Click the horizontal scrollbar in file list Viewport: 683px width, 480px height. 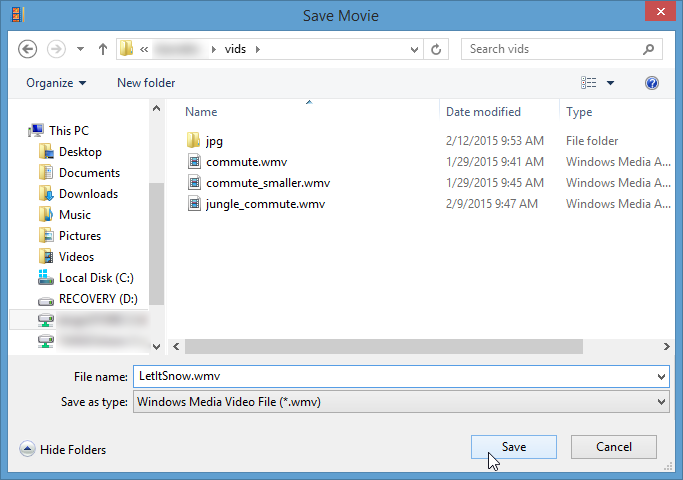point(380,346)
